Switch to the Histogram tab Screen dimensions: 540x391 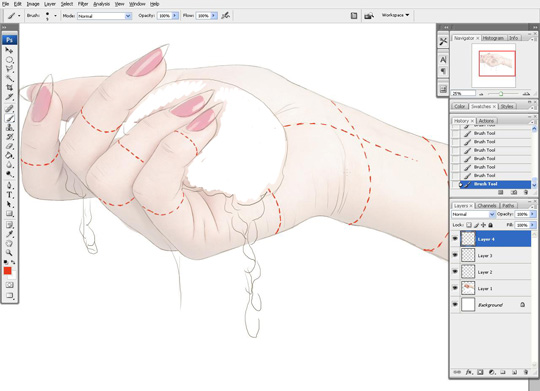pyautogui.click(x=493, y=38)
